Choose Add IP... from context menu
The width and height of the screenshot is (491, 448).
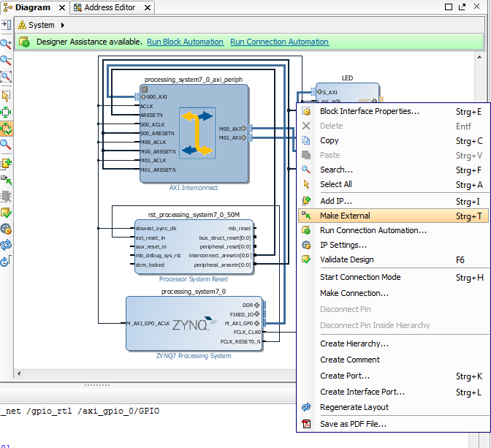click(x=393, y=201)
